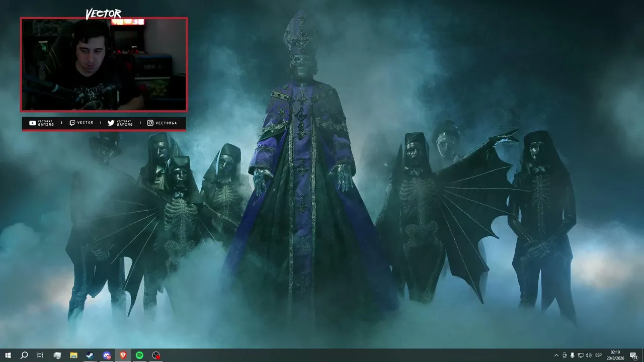Open Spotify from the taskbar
The image size is (644, 362).
[x=139, y=355]
